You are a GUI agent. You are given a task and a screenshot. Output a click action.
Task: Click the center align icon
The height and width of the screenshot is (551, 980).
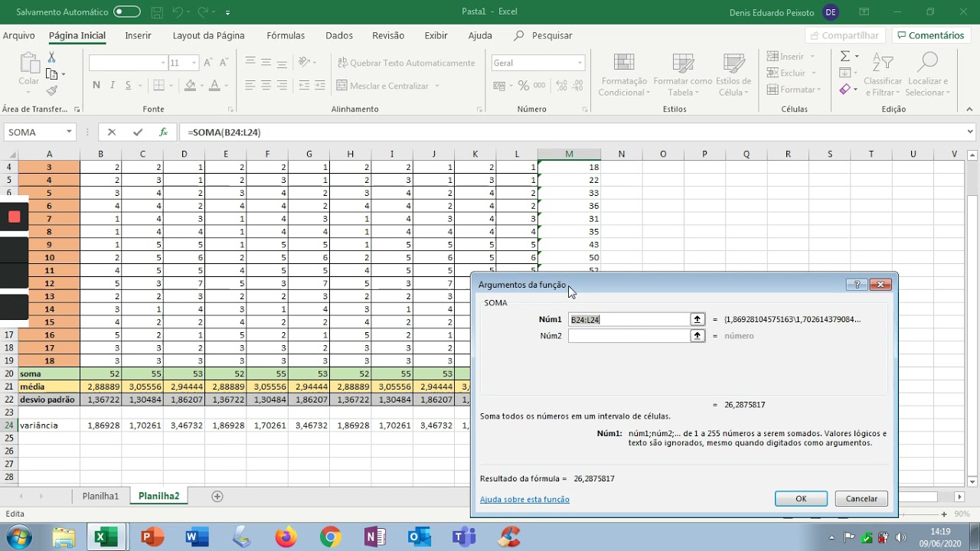266,86
